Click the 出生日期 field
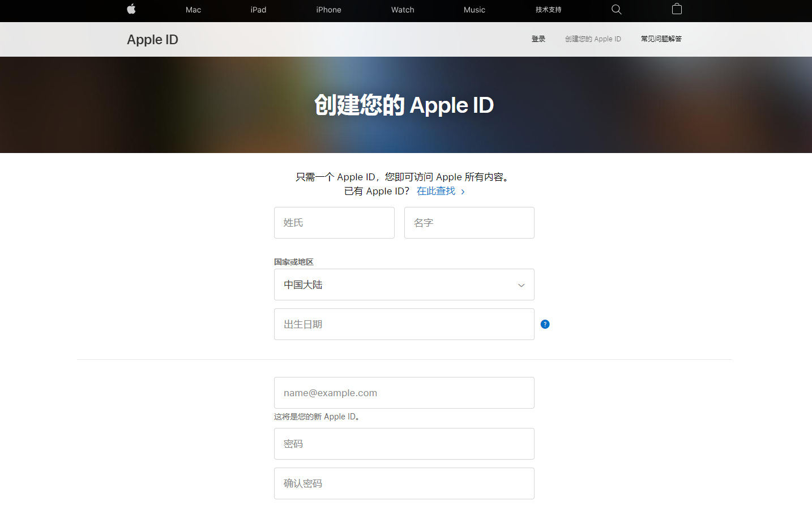 pos(404,324)
